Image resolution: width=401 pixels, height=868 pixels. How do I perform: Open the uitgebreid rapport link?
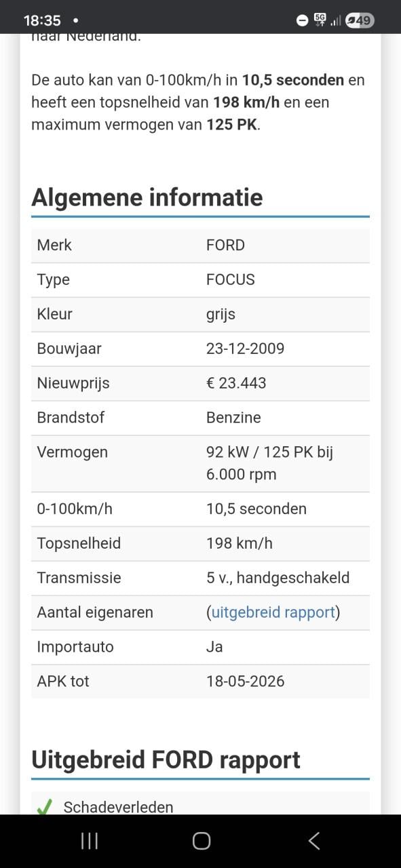[273, 612]
